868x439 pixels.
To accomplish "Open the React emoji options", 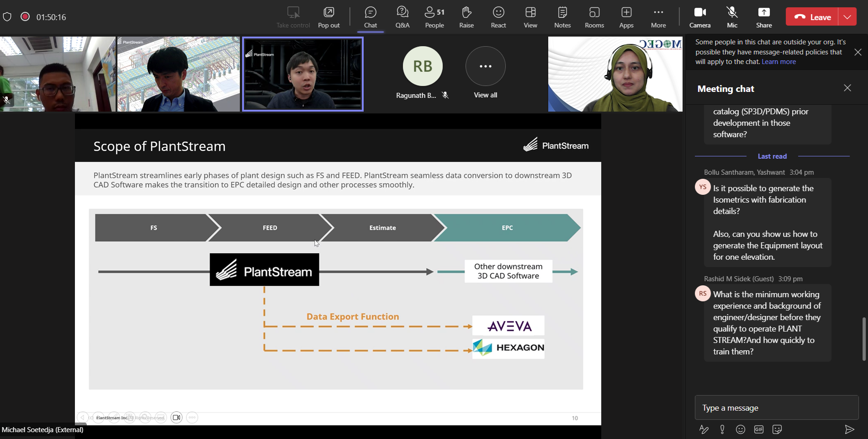I will click(498, 17).
